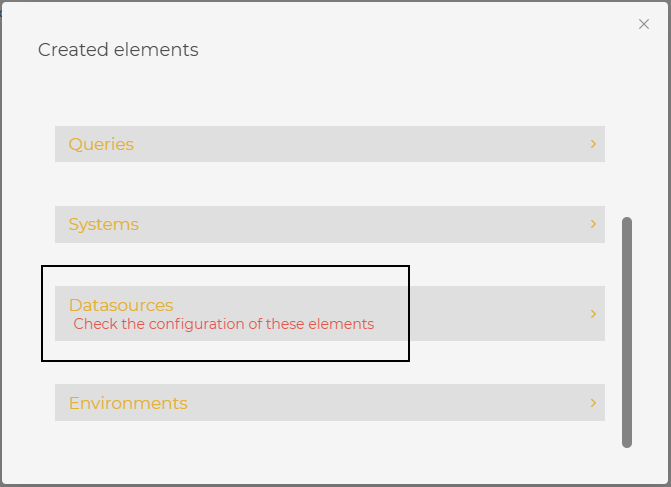This screenshot has width=671, height=487.
Task: Click the X icon in the dialog corner
Action: (644, 24)
